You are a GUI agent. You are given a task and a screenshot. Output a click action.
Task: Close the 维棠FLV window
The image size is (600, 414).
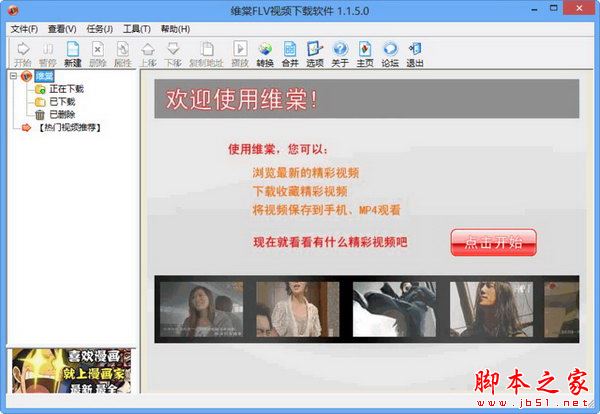pos(579,8)
